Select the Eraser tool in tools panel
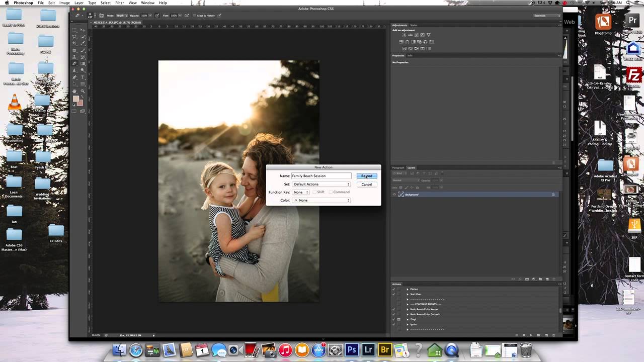 [x=74, y=63]
